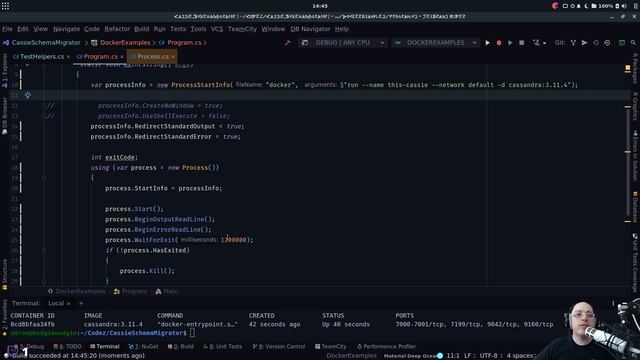Click CassieSchemaMigrator in the navigation breadcrumb
The image size is (640, 360).
click(46, 42)
